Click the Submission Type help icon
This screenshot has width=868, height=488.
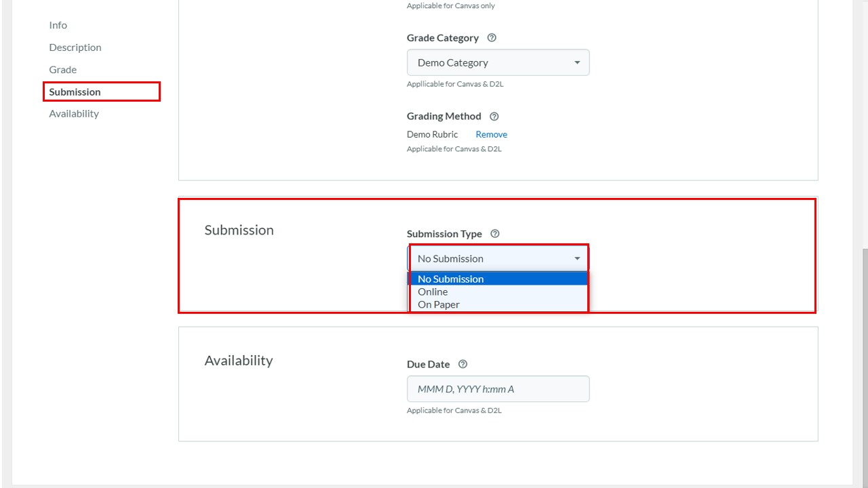(x=495, y=234)
